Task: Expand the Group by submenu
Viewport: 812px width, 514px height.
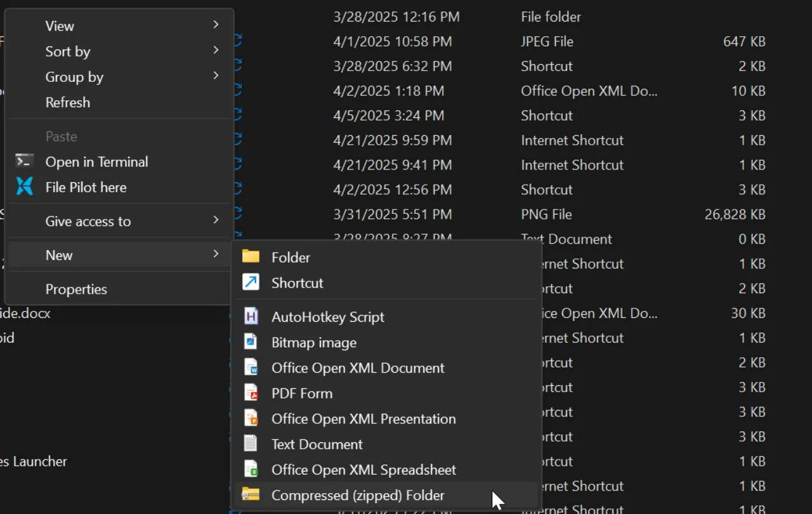Action: 216,76
